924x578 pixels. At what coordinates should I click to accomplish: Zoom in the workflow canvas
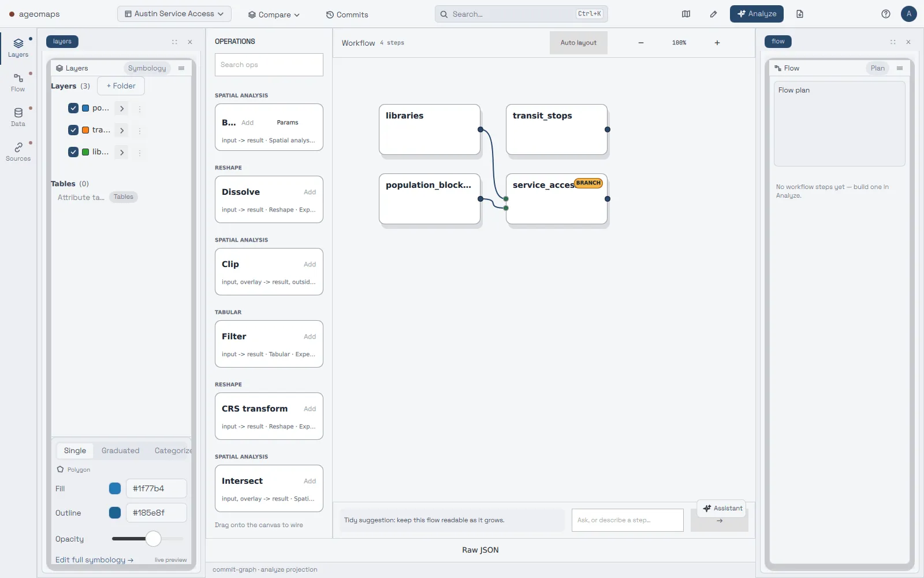pyautogui.click(x=717, y=43)
